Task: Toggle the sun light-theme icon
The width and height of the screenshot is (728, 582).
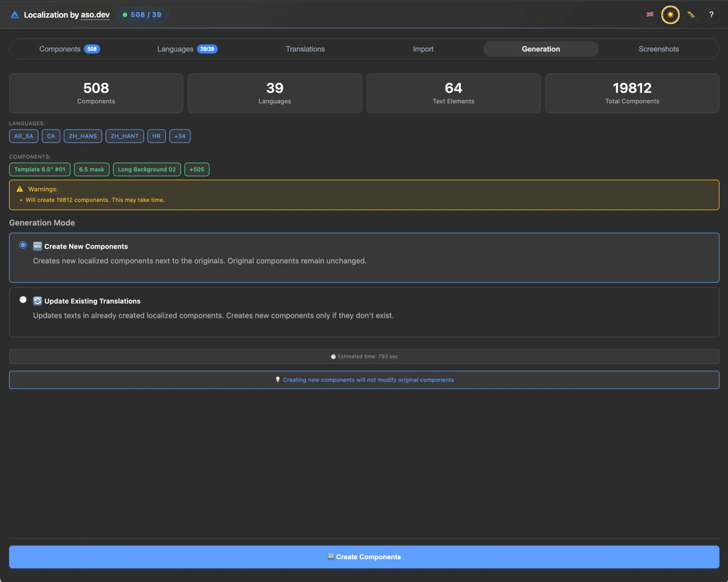Action: pos(670,15)
